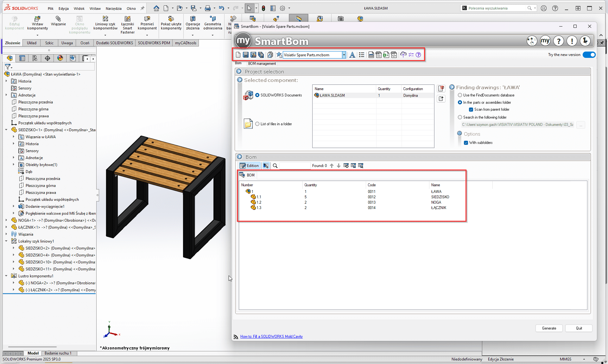Click the Export to Excel icon in SmartBom
The image size is (608, 364).
click(386, 55)
